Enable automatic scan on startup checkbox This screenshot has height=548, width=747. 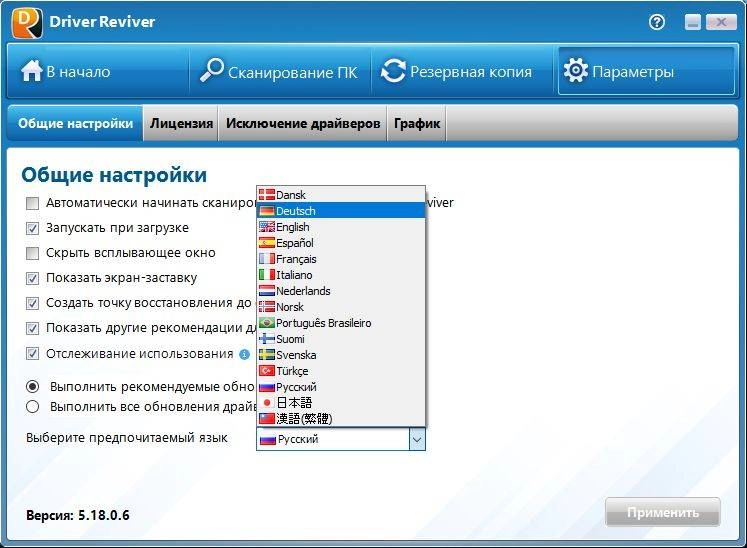tap(32, 203)
